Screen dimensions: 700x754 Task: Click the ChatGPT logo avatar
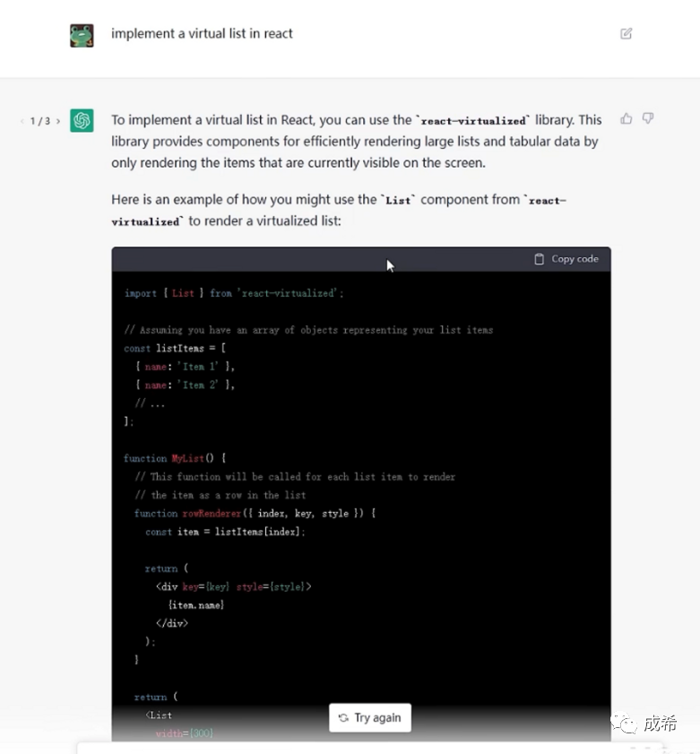pyautogui.click(x=82, y=120)
